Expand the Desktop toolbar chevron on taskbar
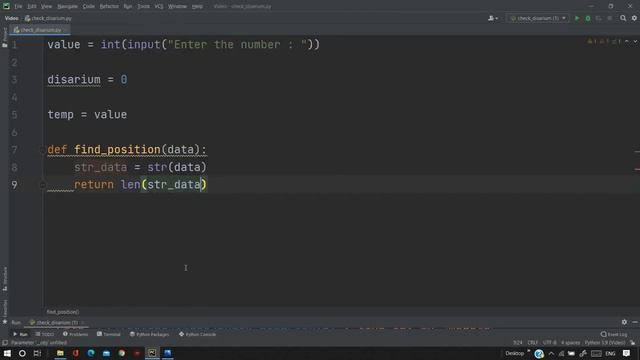 pyautogui.click(x=529, y=351)
